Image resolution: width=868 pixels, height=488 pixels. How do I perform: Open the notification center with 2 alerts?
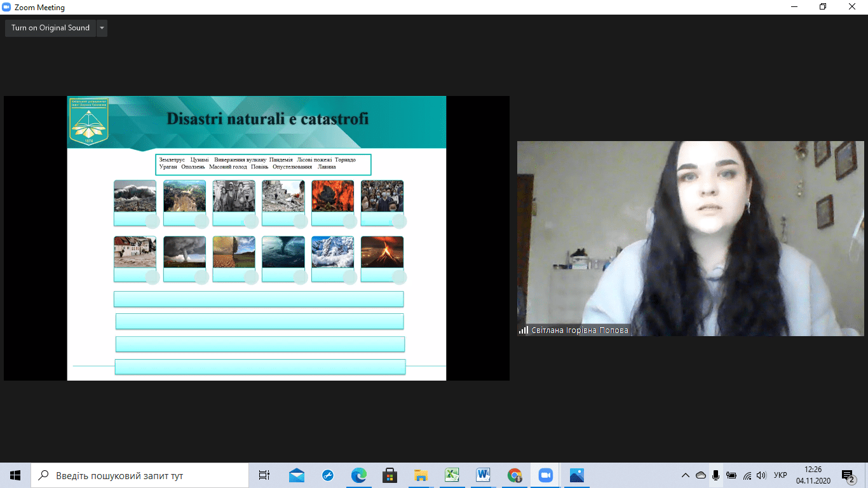pos(847,475)
